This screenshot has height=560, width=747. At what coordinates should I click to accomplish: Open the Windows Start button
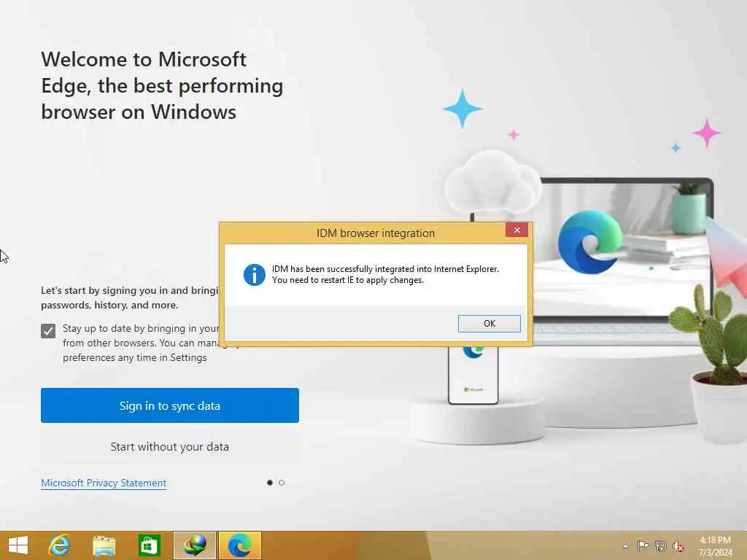(18, 545)
